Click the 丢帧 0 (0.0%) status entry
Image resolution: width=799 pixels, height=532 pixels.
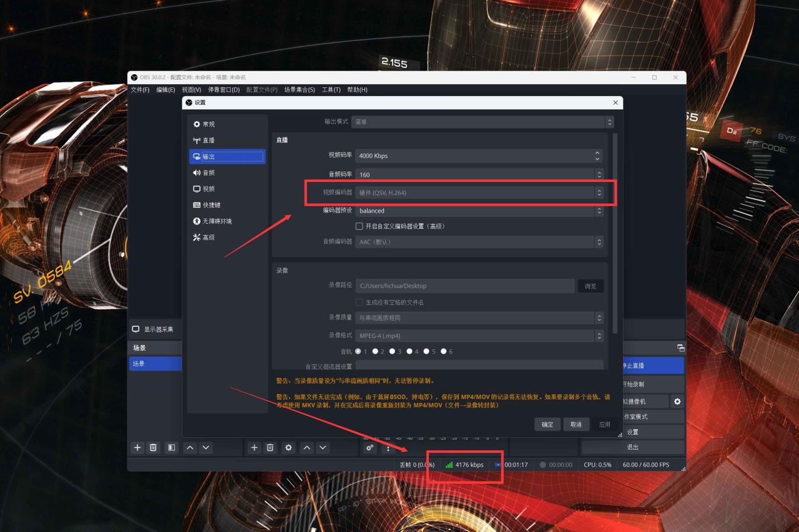[417, 465]
